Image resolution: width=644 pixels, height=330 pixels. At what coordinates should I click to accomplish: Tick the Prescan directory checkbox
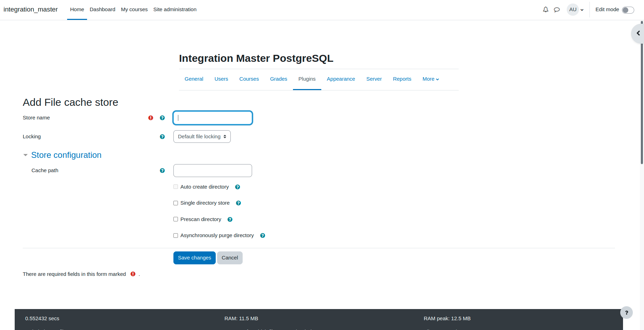[x=176, y=219]
